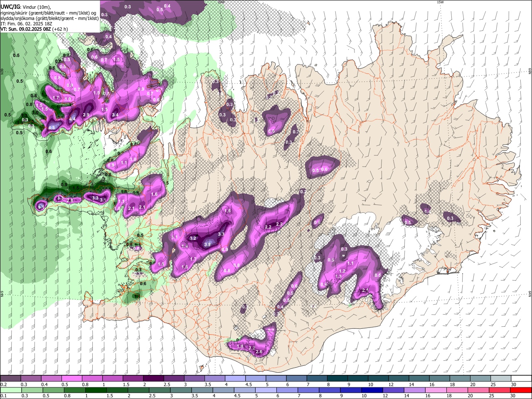The image size is (532, 399).
Task: Select the snow scale swatch labeled 0.2
Action: (10, 379)
